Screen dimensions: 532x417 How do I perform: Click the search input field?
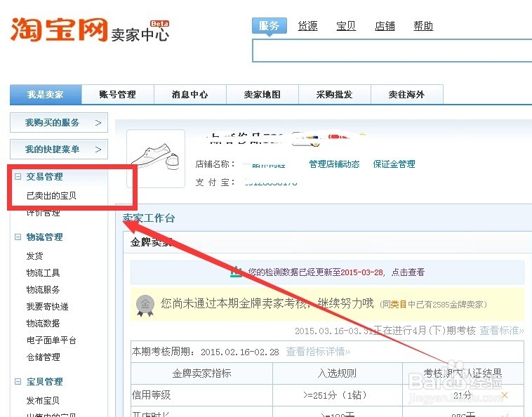pyautogui.click(x=392, y=51)
